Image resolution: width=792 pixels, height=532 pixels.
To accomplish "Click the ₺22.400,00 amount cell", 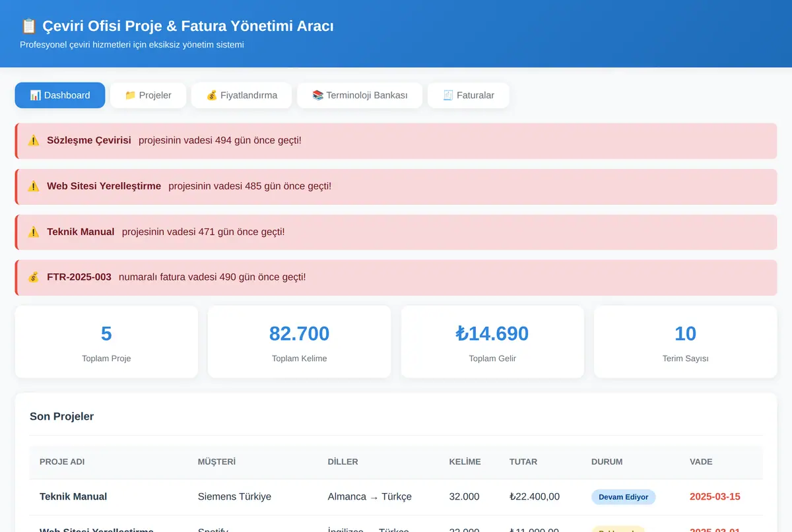I will tap(535, 496).
